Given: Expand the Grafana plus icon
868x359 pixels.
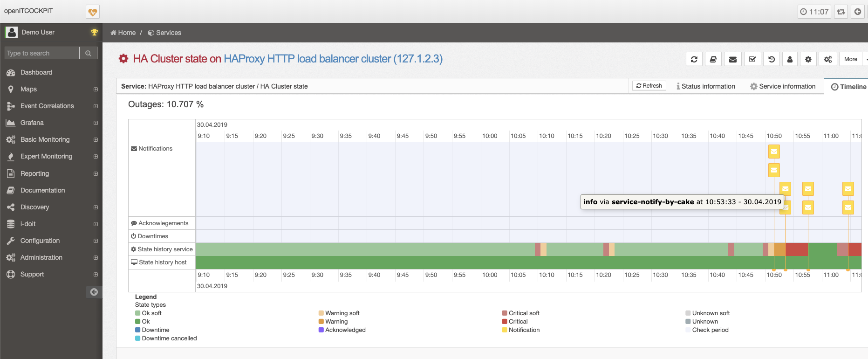Looking at the screenshot, I should coord(96,123).
